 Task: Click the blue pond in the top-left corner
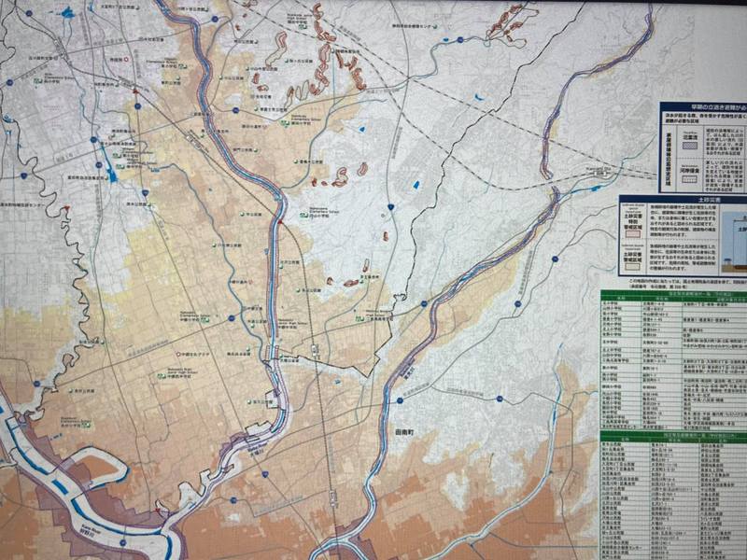(x=66, y=13)
